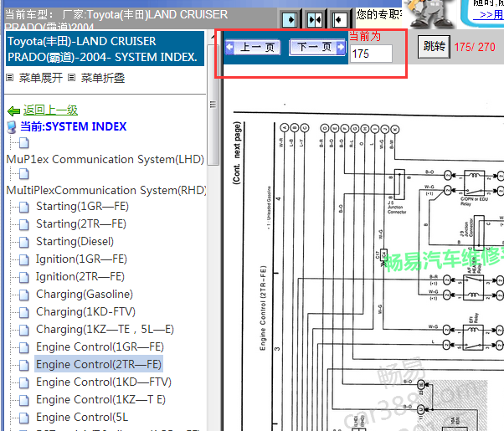The height and width of the screenshot is (431, 504).
Task: Click document icon beside Engine Control(1KZ—T E)
Action: click(24, 401)
